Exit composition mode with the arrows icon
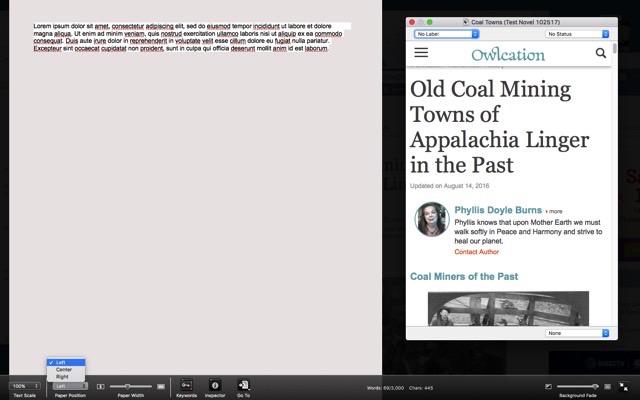 tap(624, 386)
